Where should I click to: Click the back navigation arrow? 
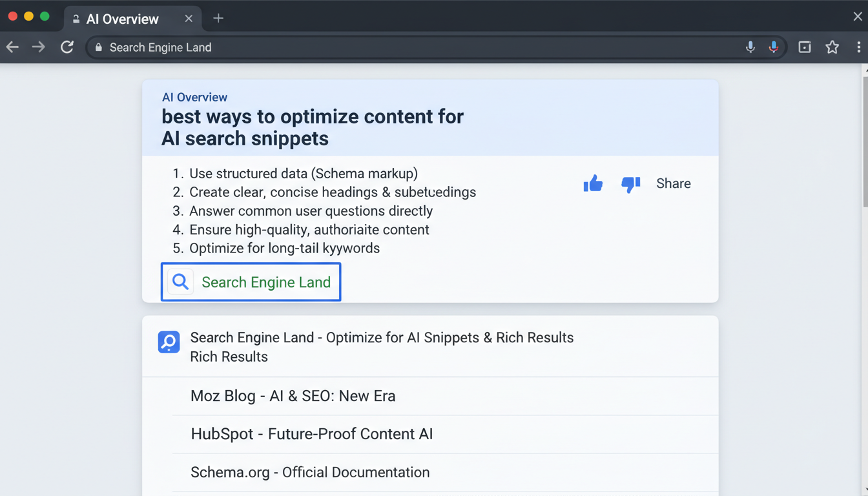(13, 47)
